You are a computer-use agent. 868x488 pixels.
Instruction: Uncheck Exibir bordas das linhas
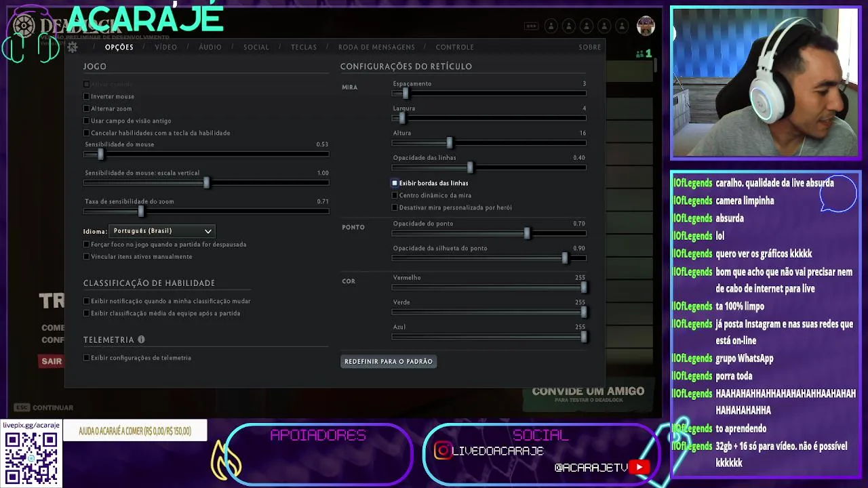tap(395, 183)
